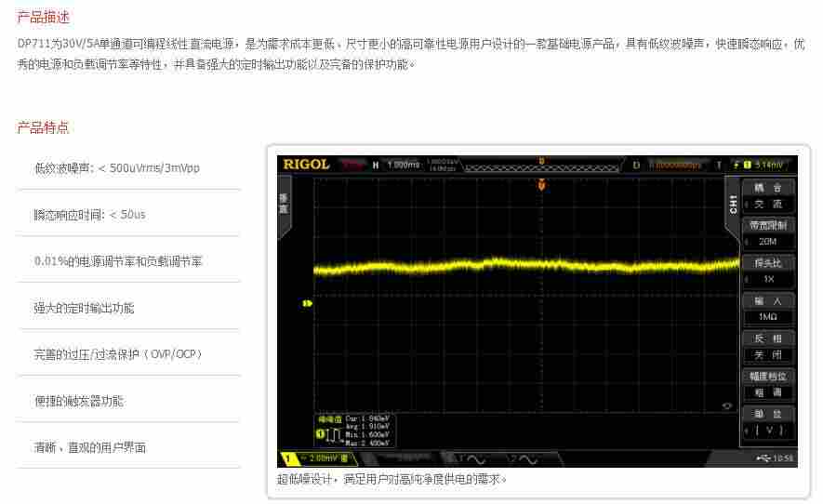Click the orange trigger position marker
The image size is (823, 504).
(x=541, y=185)
